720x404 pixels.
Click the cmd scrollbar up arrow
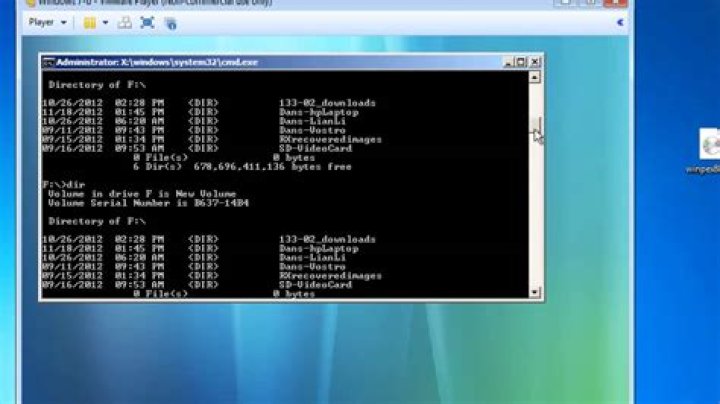pyautogui.click(x=534, y=78)
